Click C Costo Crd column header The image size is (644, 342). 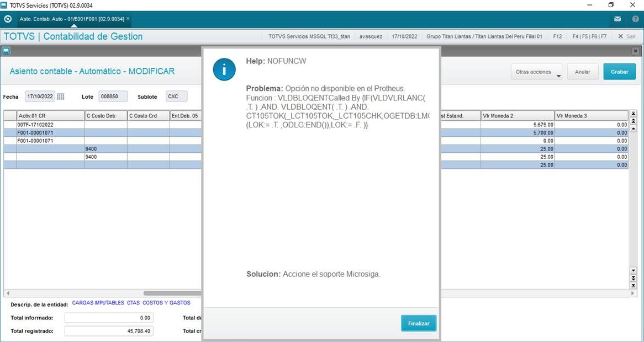tap(148, 116)
